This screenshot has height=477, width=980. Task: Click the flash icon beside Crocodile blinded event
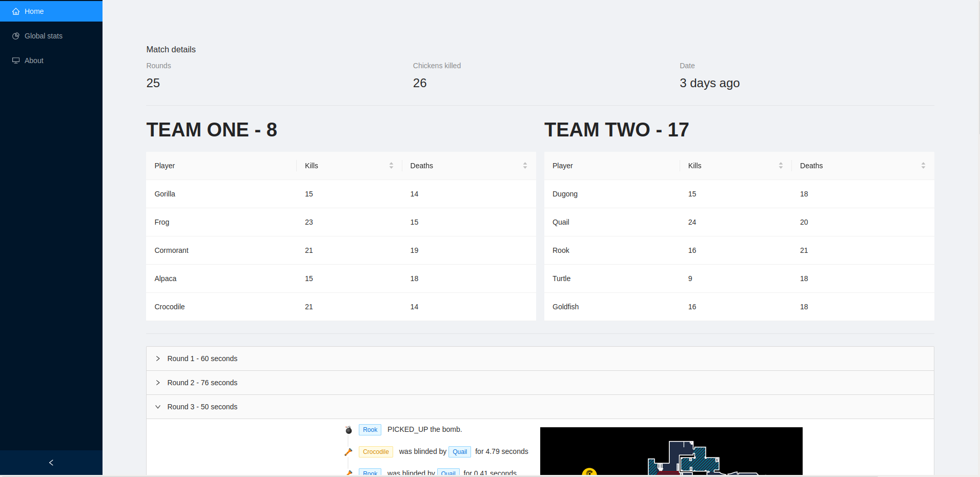tap(349, 452)
